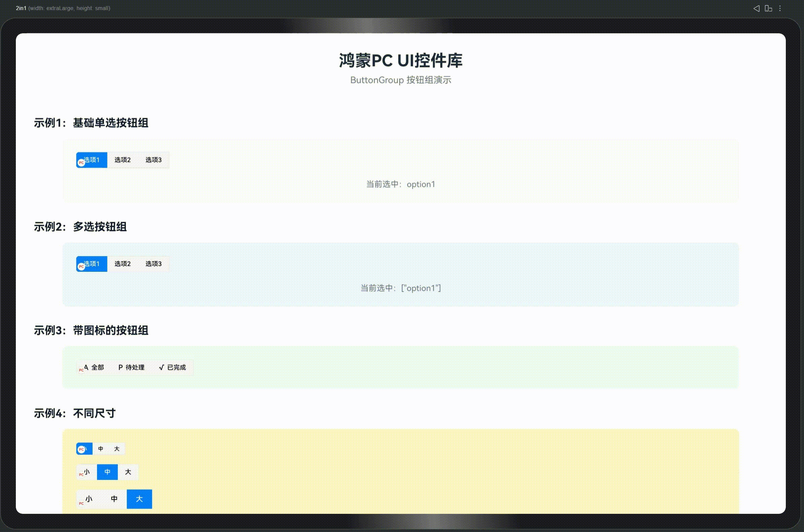Click the highlighted 大 button in the large group

pos(139,499)
